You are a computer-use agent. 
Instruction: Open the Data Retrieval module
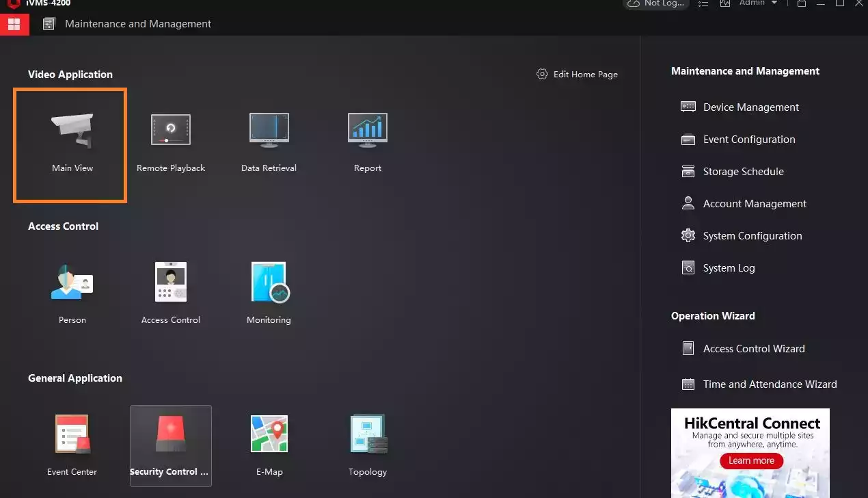tap(269, 130)
